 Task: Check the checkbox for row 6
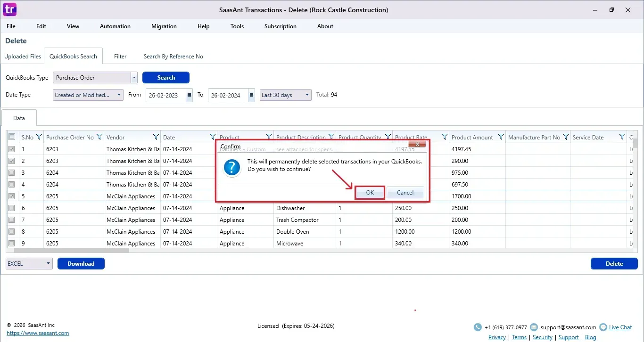(x=12, y=208)
